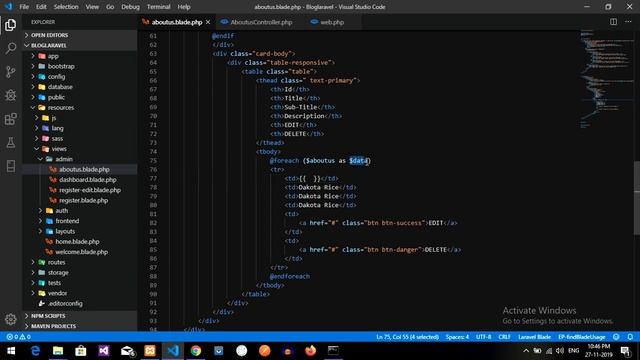Open the Explorer view in activity bar
This screenshot has height=360, width=640.
pyautogui.click(x=11, y=25)
